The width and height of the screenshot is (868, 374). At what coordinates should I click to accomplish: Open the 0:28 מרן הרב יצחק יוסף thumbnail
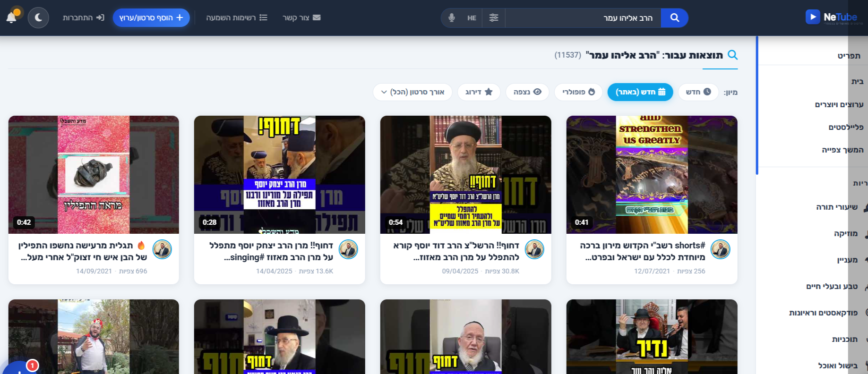pyautogui.click(x=279, y=175)
